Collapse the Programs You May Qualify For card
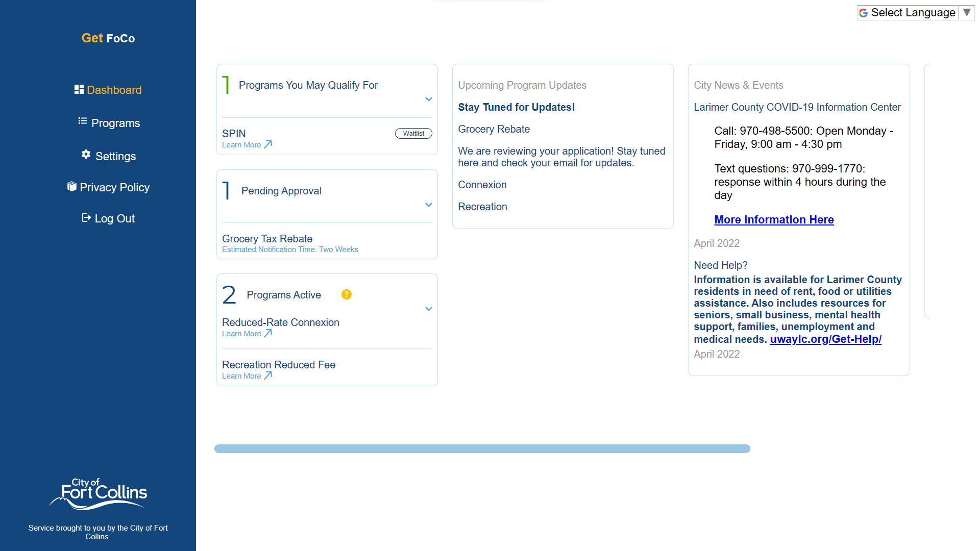Image resolution: width=980 pixels, height=551 pixels. click(429, 99)
